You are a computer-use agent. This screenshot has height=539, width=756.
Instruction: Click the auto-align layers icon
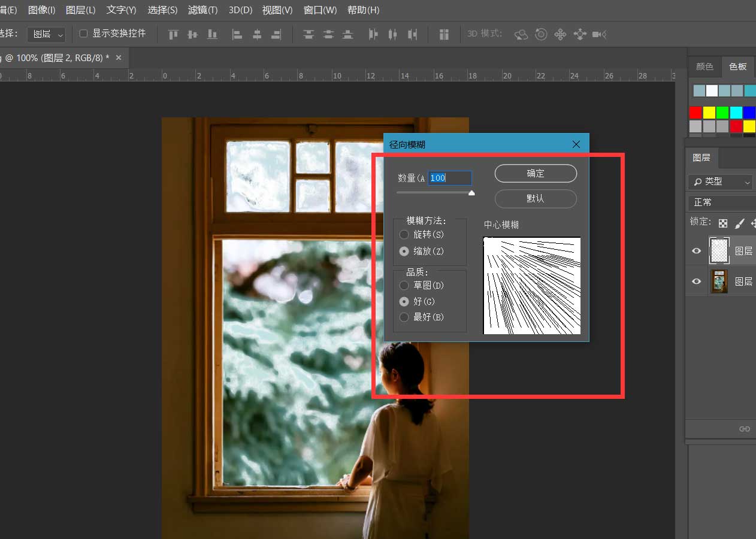click(x=444, y=34)
